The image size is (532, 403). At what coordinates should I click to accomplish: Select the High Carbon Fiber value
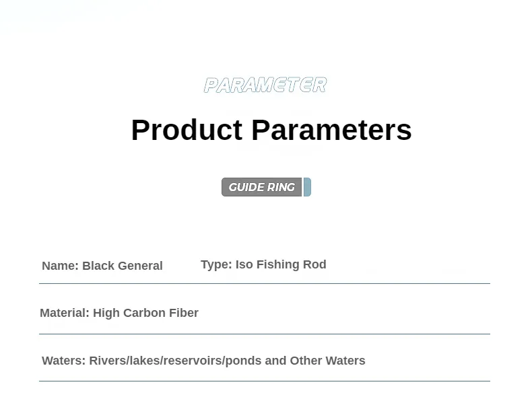145,313
